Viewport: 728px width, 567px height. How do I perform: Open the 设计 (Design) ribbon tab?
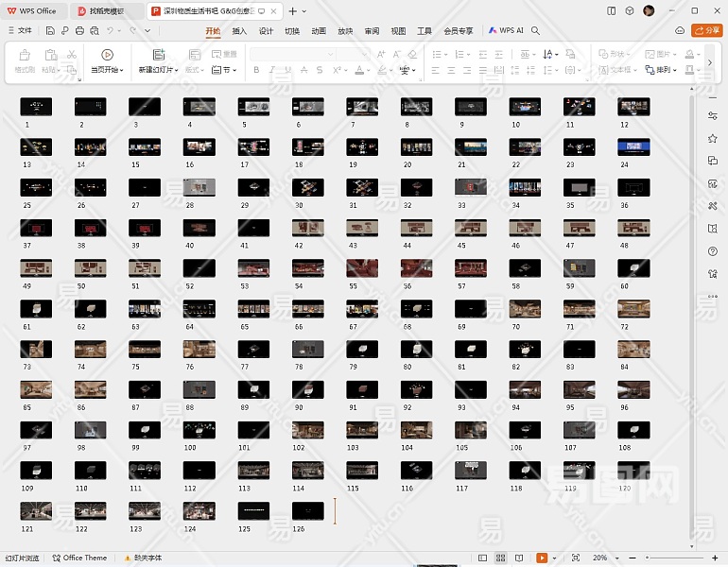[266, 30]
